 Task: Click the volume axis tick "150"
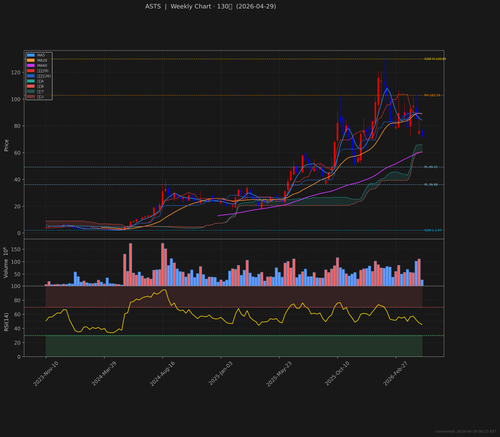tap(16, 250)
